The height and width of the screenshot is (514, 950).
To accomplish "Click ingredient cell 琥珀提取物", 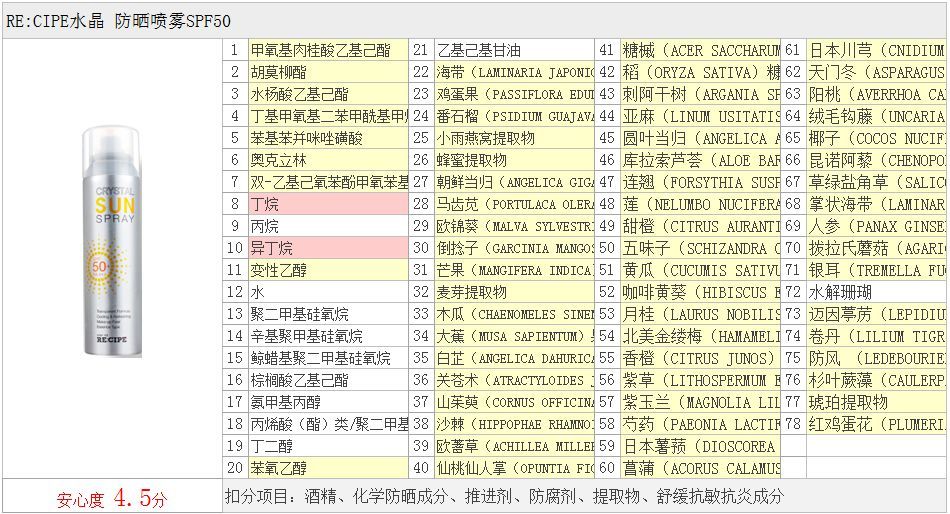I will pyautogui.click(x=876, y=402).
